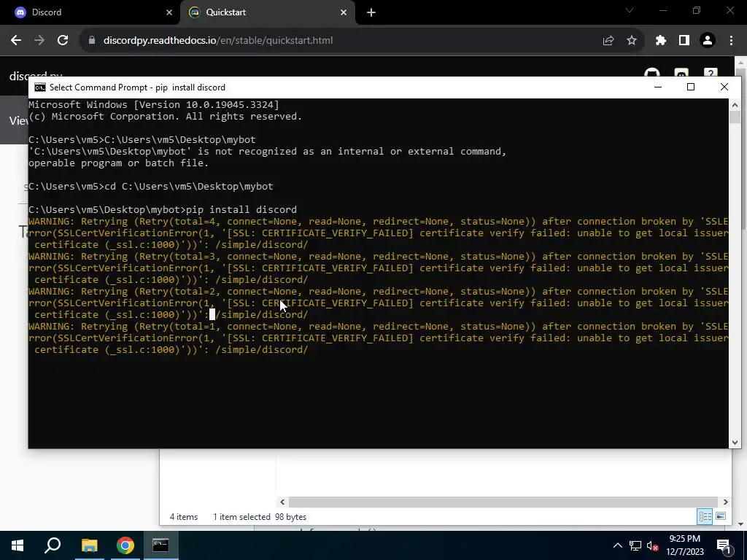Click the WARNING Retry(total=4 line

click(x=379, y=222)
